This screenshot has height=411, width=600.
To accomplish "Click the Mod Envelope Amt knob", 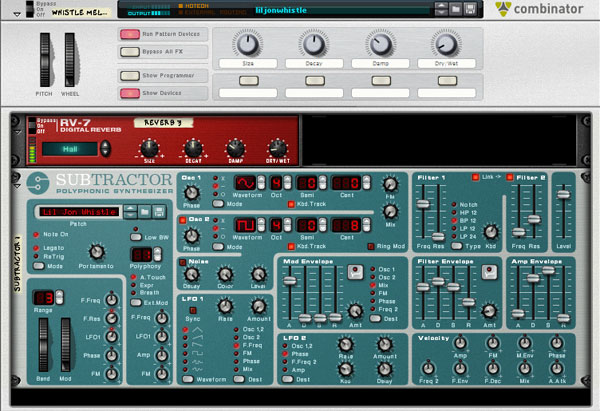I will 355,311.
